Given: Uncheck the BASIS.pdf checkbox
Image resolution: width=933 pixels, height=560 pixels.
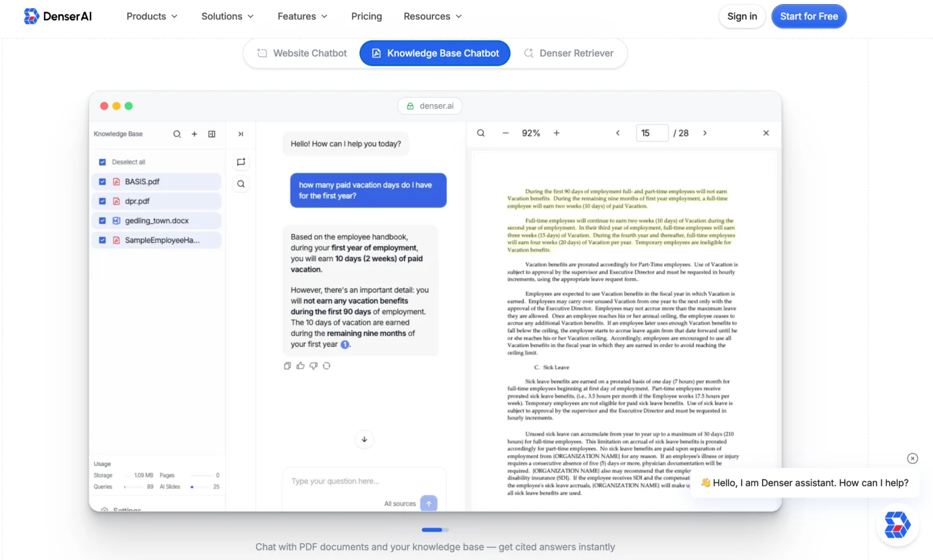Looking at the screenshot, I should coord(103,182).
